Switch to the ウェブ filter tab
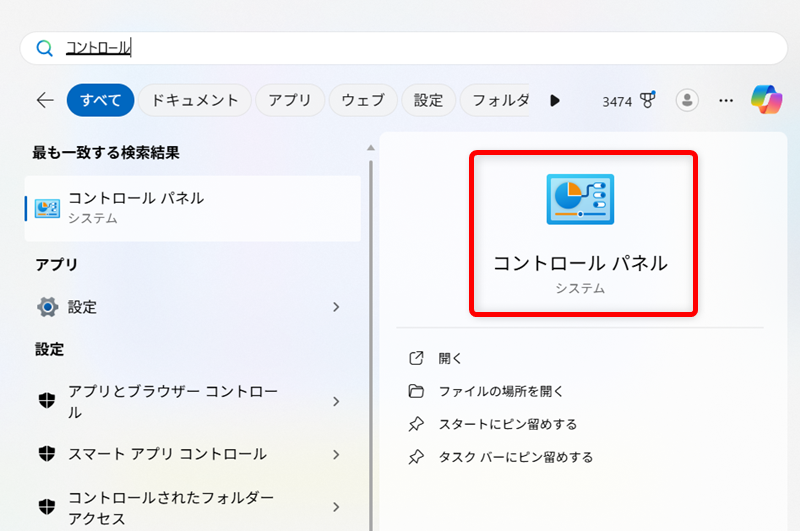This screenshot has height=531, width=800. coord(363,100)
